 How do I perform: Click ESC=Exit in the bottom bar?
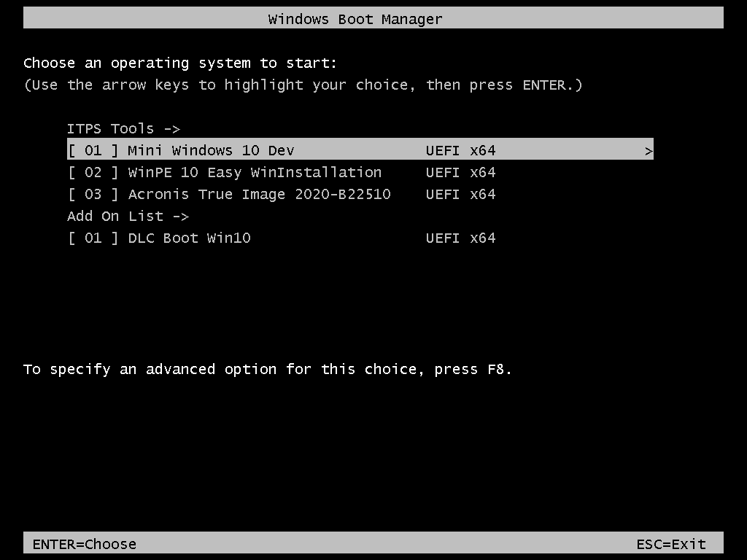(671, 544)
